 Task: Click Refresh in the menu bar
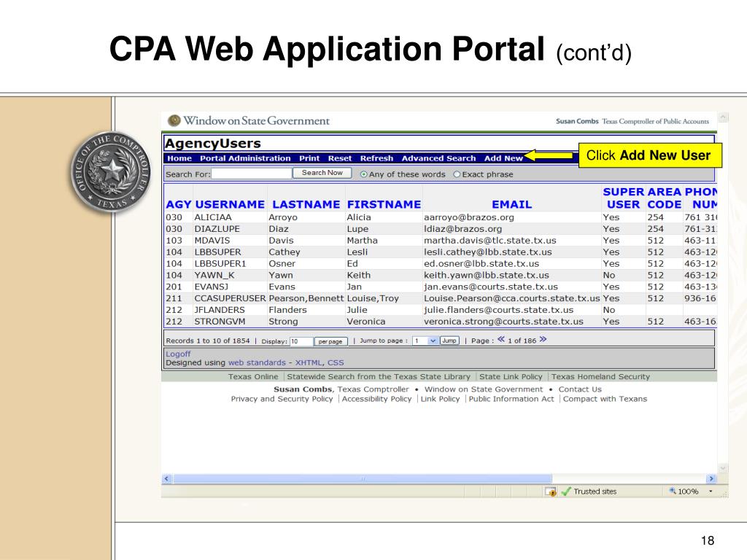(x=377, y=158)
